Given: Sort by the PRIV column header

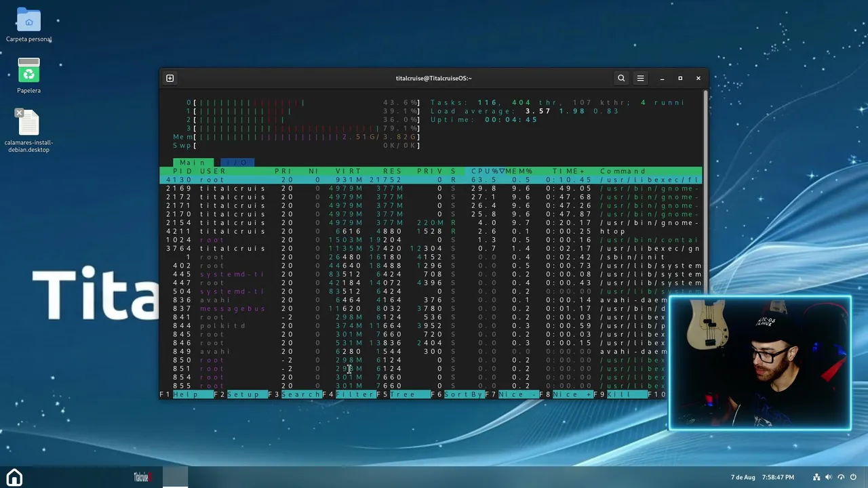Looking at the screenshot, I should pyautogui.click(x=430, y=171).
